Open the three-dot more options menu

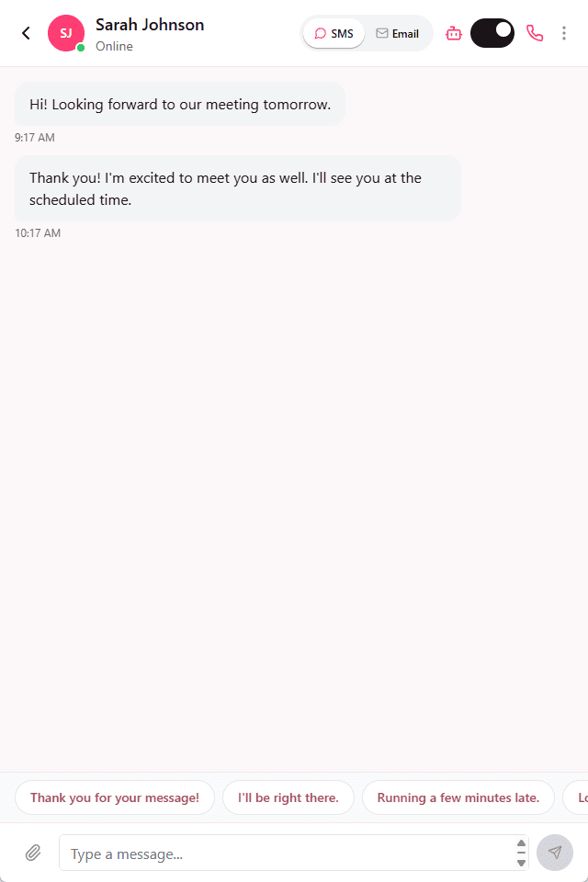click(564, 34)
